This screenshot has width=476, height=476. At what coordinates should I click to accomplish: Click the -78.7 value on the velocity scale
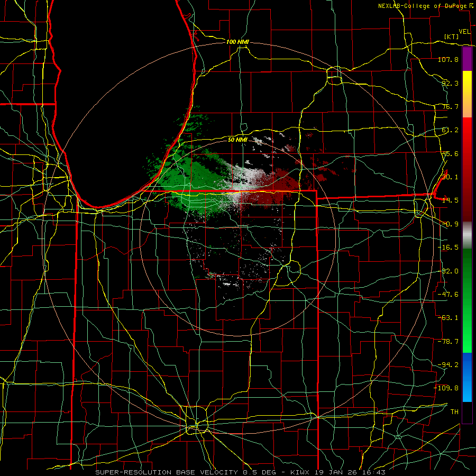click(x=448, y=342)
